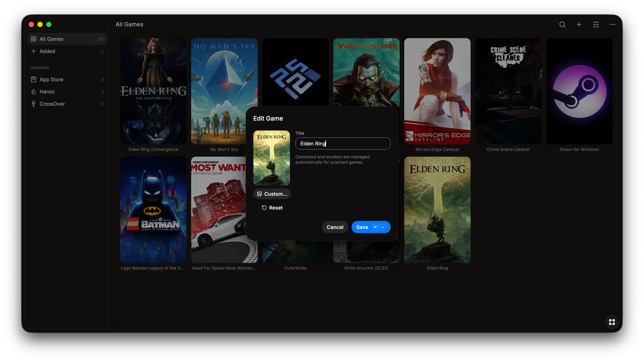Click the Custom... cover image button
Image resolution: width=644 pixels, height=361 pixels.
(x=272, y=194)
